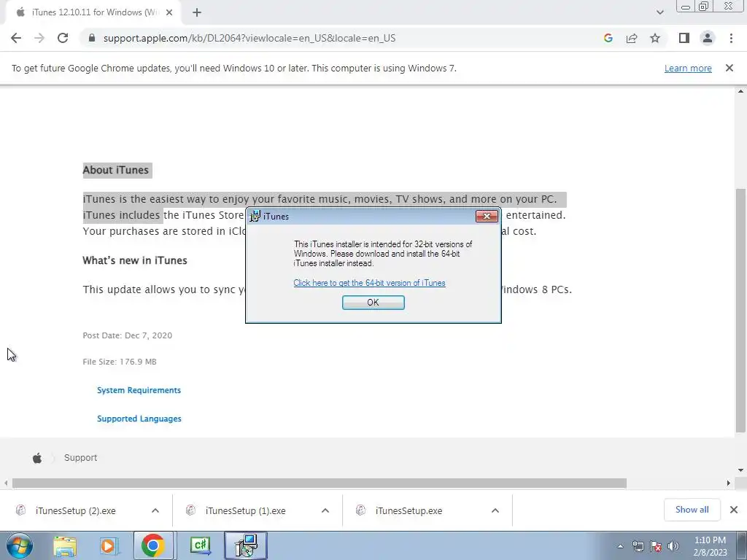747x560 pixels.
Task: Open the C# application on the taskbar
Action: (201, 545)
